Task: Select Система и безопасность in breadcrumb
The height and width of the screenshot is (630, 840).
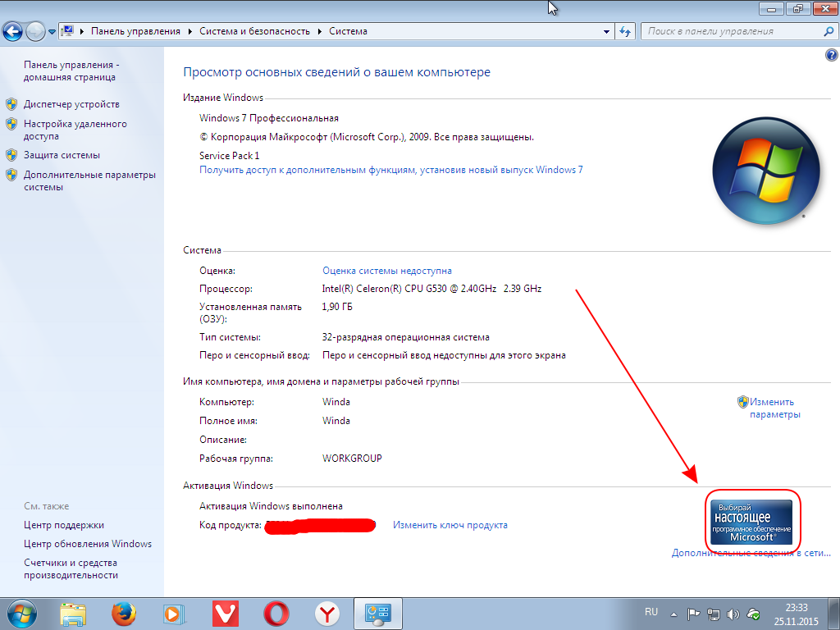Action: (254, 32)
